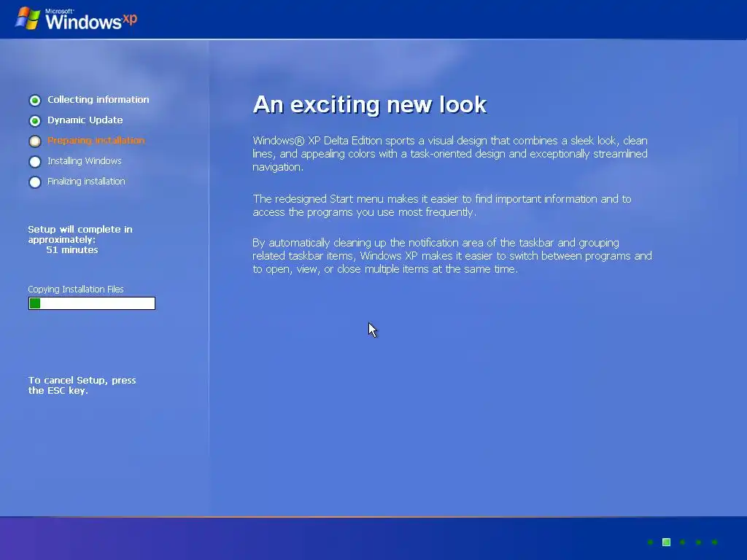Click the 'To cancel Setup, press the ESC key' note
Screen dimensions: 747x560
pyautogui.click(x=82, y=385)
